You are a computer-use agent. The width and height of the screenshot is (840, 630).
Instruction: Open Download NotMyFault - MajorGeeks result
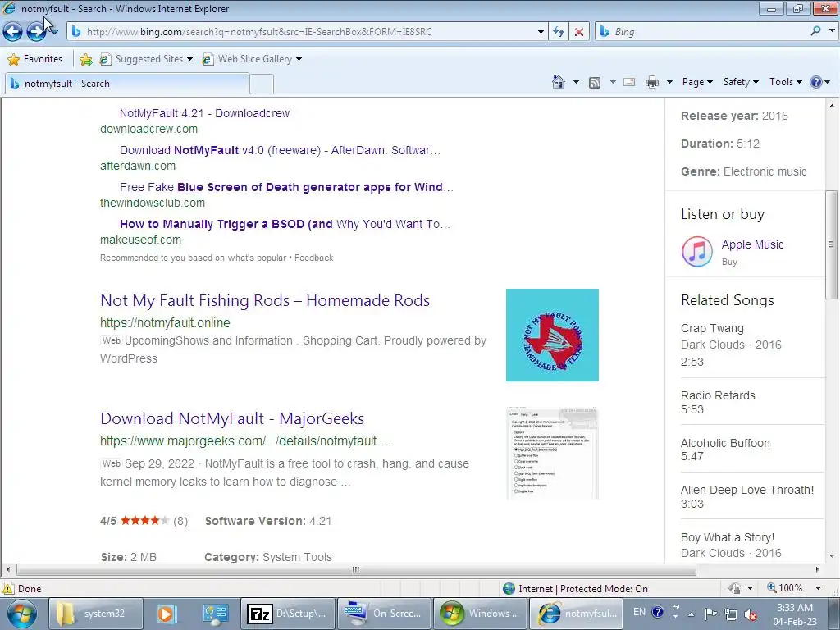pyautogui.click(x=232, y=419)
